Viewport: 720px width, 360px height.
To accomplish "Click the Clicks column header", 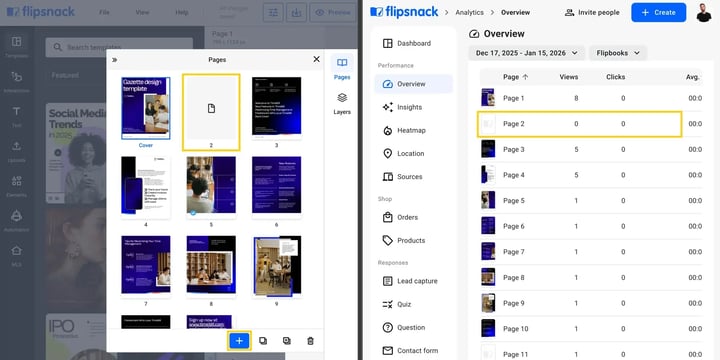I will pyautogui.click(x=615, y=77).
